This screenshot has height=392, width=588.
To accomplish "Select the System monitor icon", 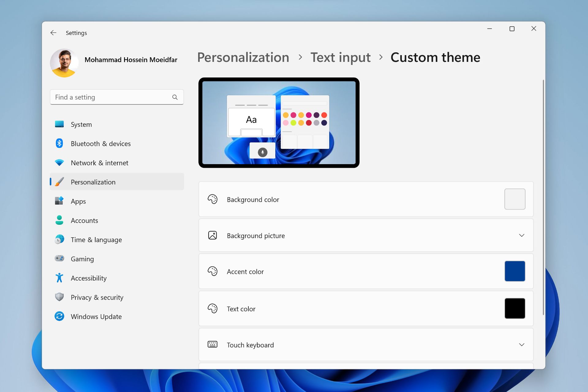I will (x=59, y=124).
